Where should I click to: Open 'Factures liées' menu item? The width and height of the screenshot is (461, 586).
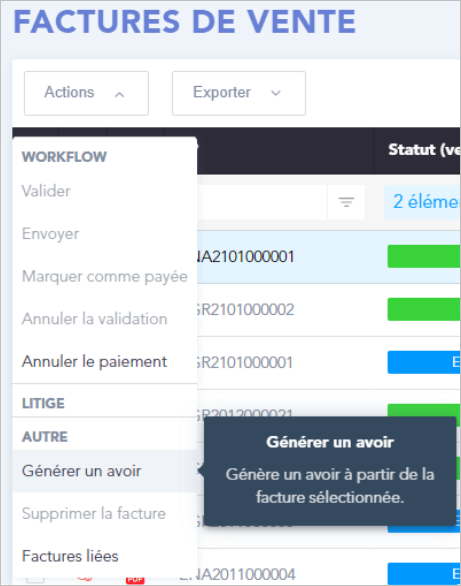(x=105, y=556)
